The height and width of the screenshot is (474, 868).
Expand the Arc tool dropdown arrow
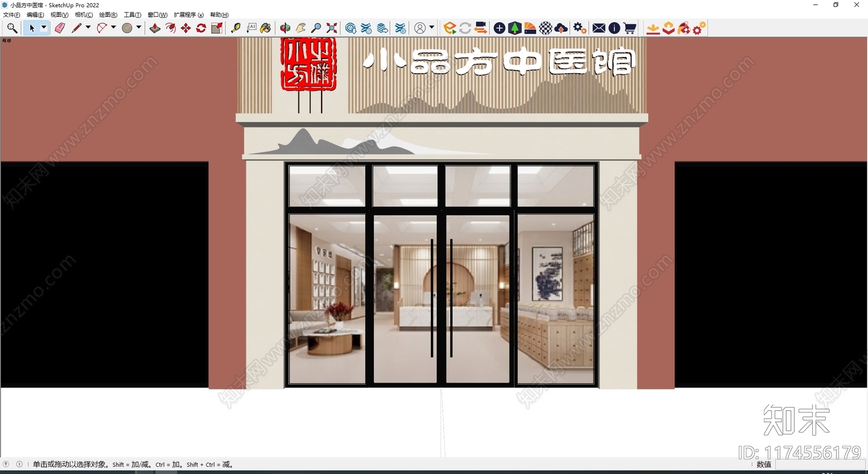click(x=113, y=28)
